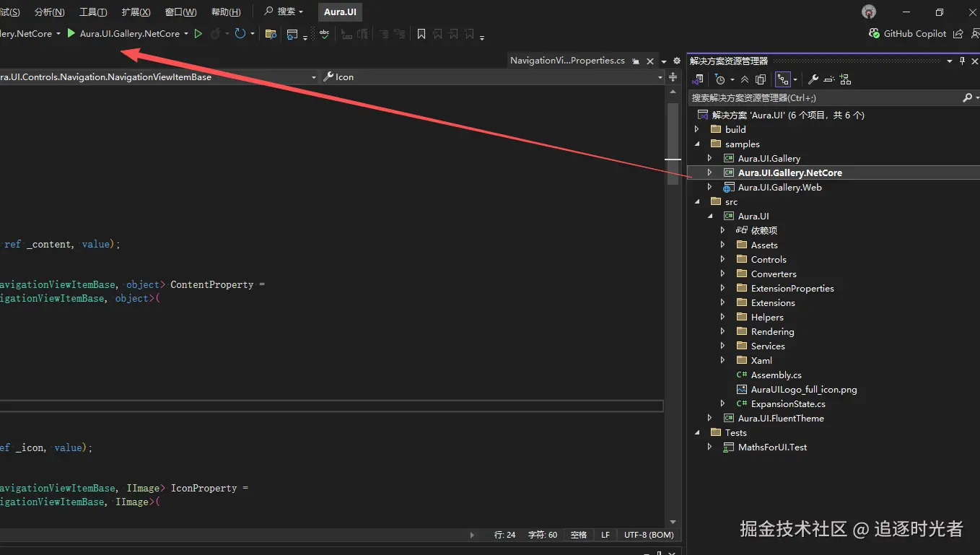Open Properties wrench icon in Solution Explorer
Screen dimensions: 980x555
[x=813, y=79]
